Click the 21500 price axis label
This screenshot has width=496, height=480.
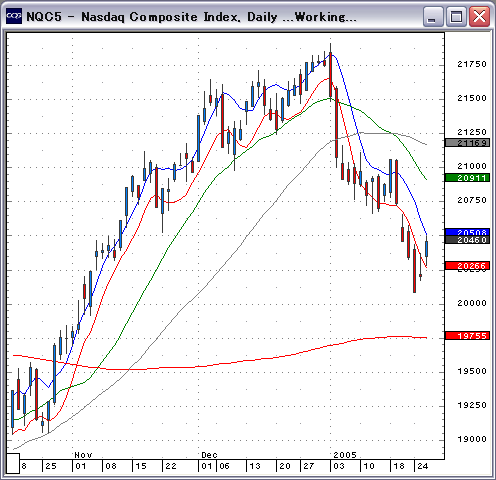coord(472,98)
